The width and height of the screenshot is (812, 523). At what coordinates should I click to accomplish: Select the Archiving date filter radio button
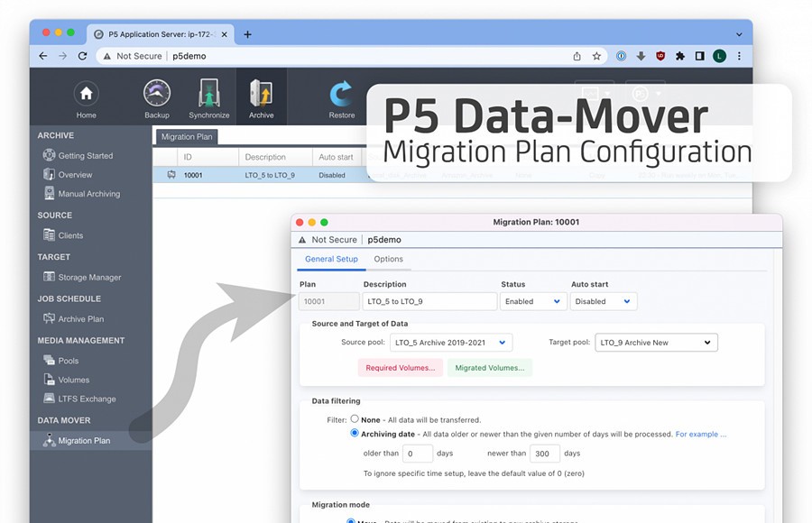tap(355, 433)
